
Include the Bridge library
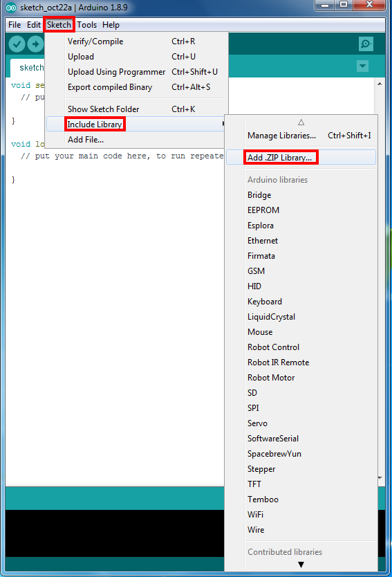301,195
